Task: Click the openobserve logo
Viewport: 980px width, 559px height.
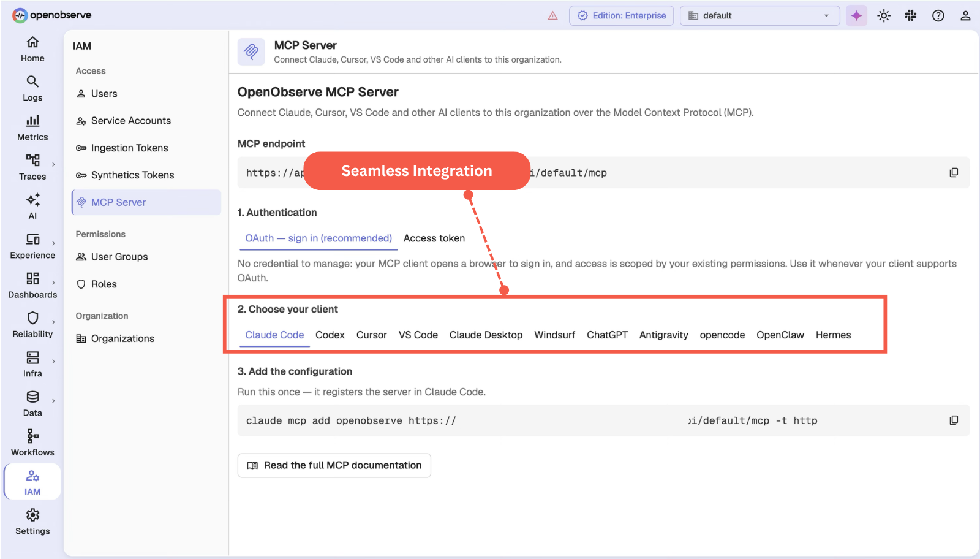Action: point(52,15)
